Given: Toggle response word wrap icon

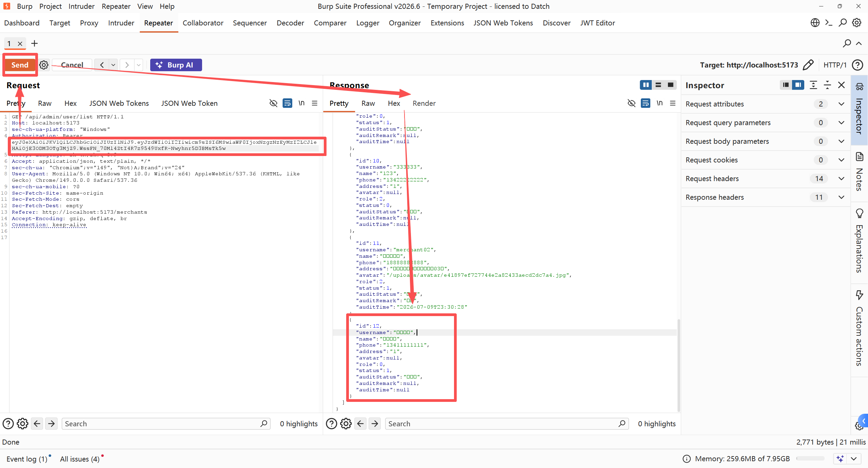Looking at the screenshot, I should tap(645, 103).
